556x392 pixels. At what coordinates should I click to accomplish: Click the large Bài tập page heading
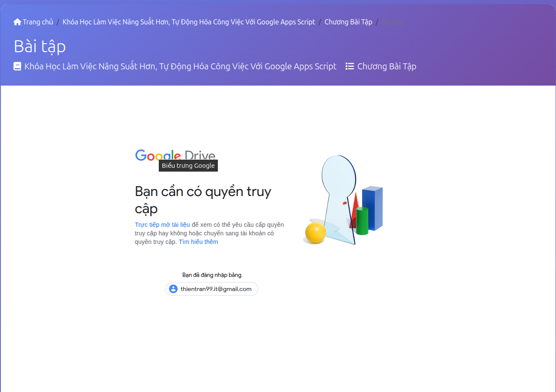click(40, 46)
